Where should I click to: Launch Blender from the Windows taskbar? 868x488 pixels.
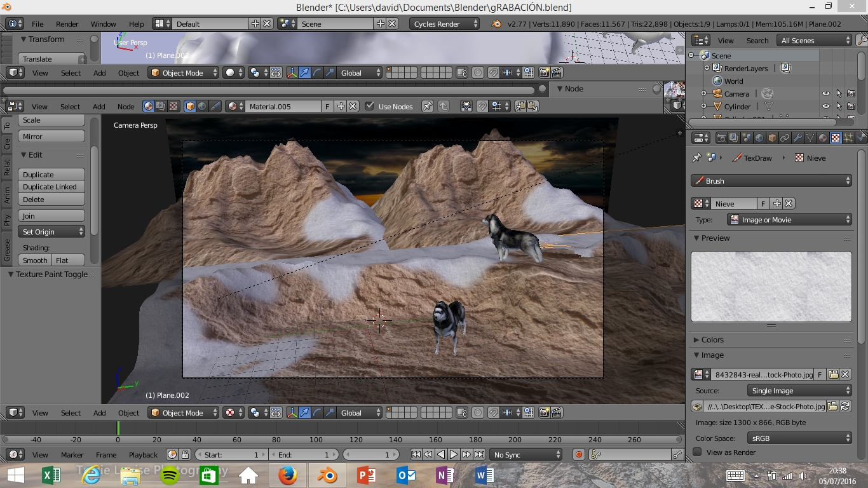pyautogui.click(x=327, y=475)
